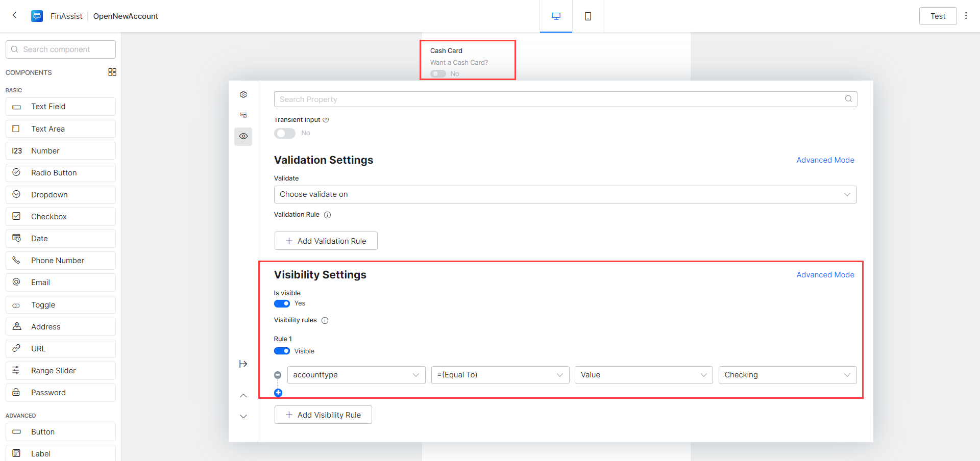Viewport: 980px width, 461px height.
Task: Select the Range Slider component
Action: click(60, 371)
